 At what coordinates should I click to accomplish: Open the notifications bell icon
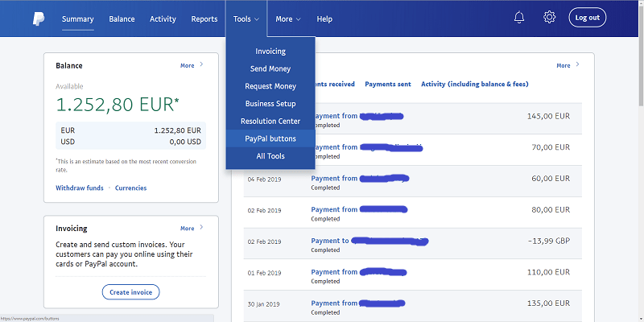click(x=519, y=18)
